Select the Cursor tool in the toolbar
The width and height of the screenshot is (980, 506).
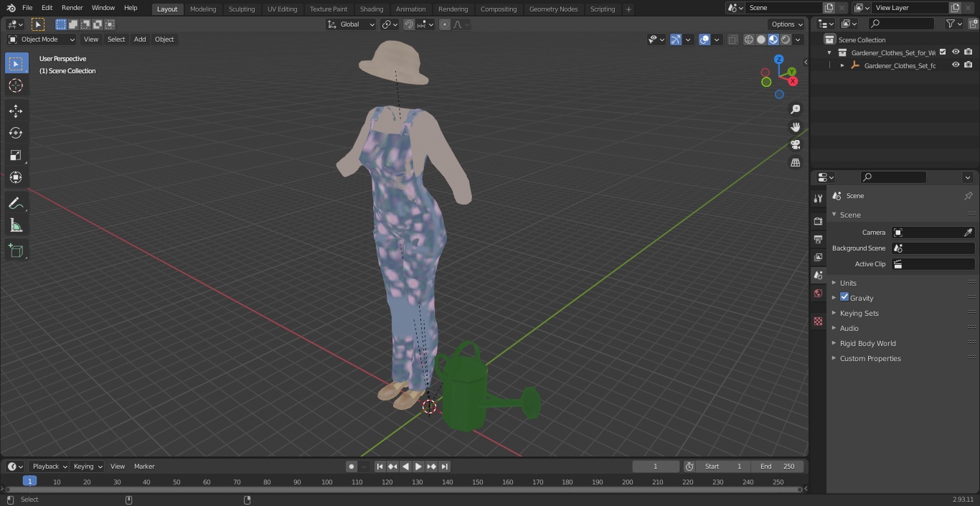(x=16, y=85)
